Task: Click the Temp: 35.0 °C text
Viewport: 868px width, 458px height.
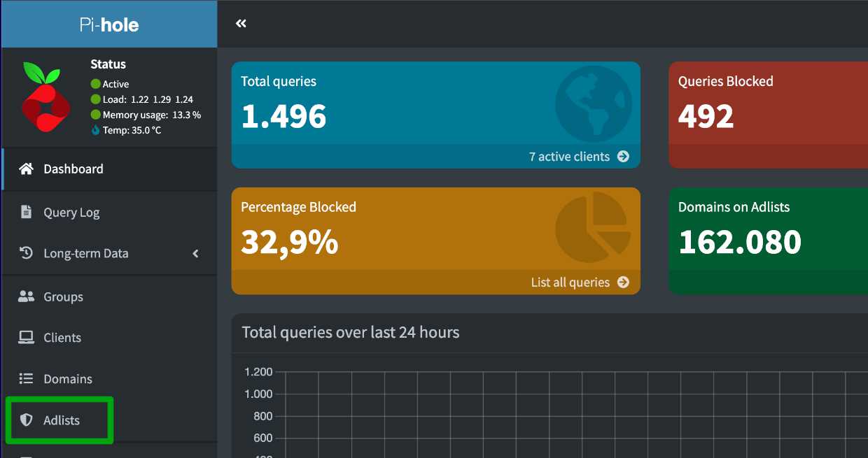Action: tap(132, 130)
